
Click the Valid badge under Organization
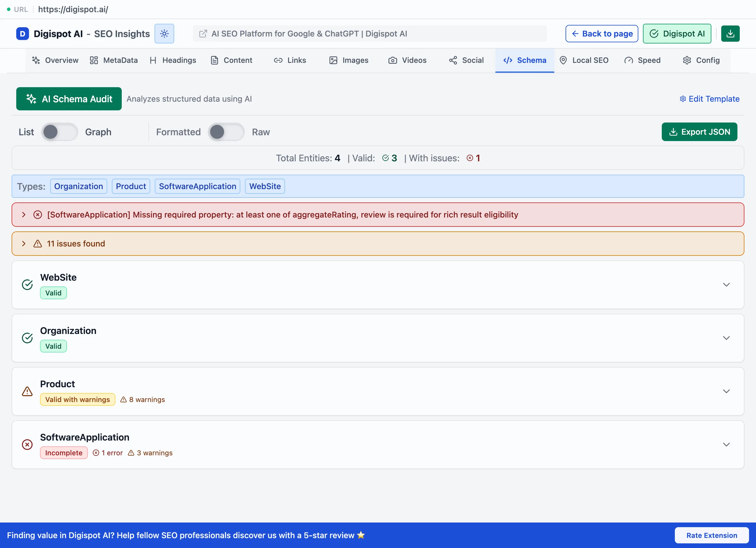[x=53, y=346]
